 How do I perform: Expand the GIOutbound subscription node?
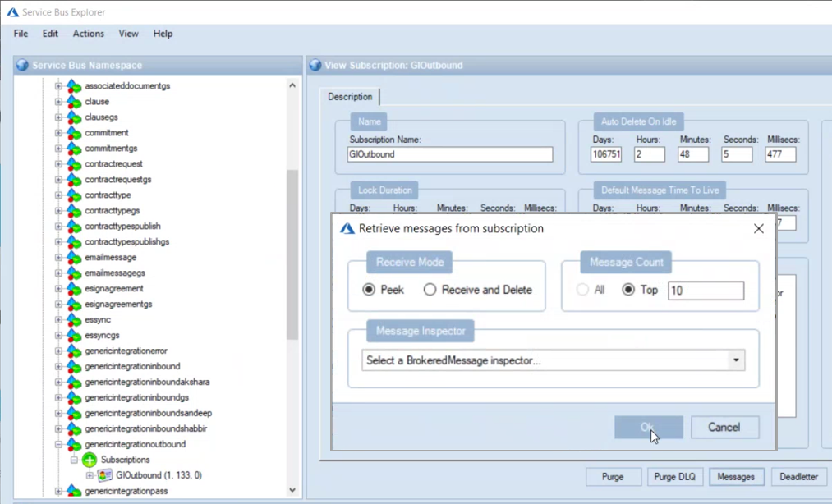pos(90,475)
